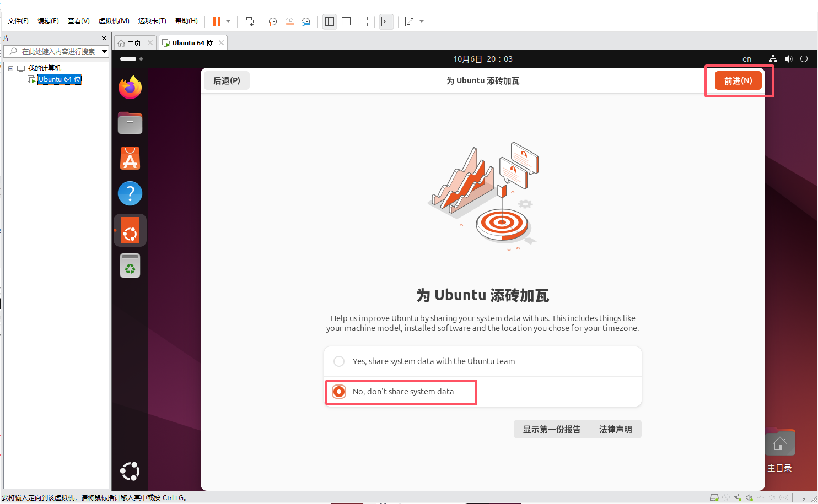818x504 pixels.
Task: Click the orange pause virtual machine icon
Action: (x=217, y=21)
